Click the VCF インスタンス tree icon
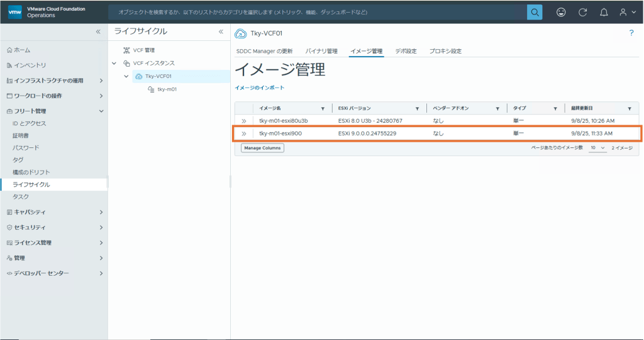The height and width of the screenshot is (340, 644). pos(126,64)
